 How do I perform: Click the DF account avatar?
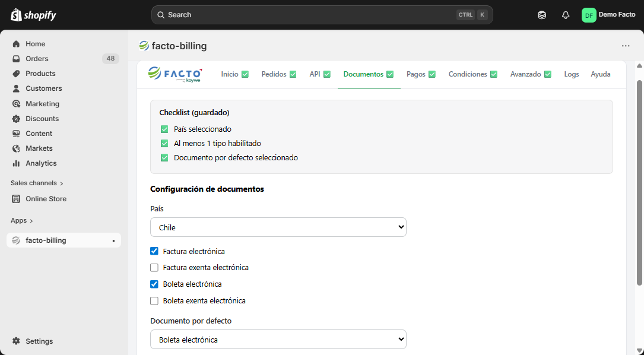click(589, 15)
